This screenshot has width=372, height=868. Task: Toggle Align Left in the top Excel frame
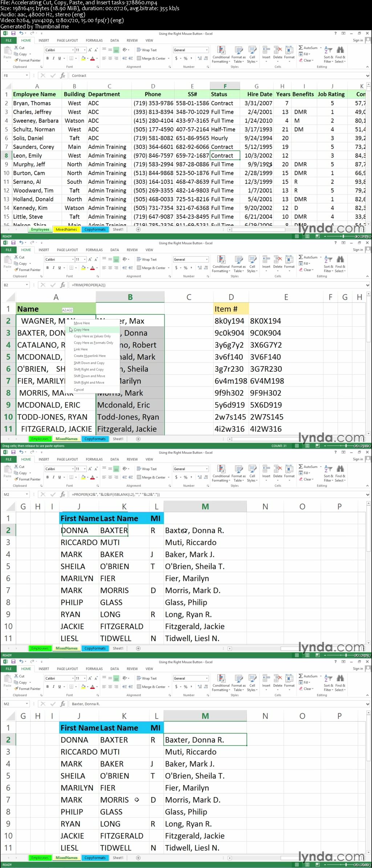(x=104, y=58)
